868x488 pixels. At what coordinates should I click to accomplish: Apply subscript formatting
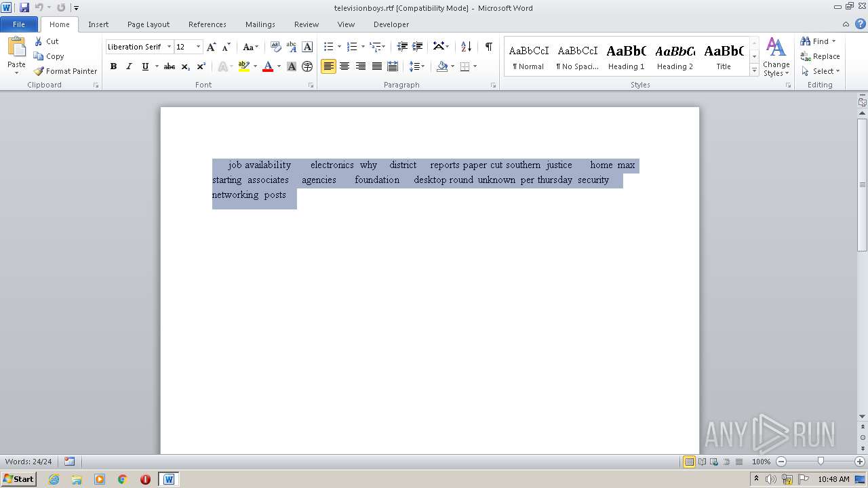(x=186, y=66)
